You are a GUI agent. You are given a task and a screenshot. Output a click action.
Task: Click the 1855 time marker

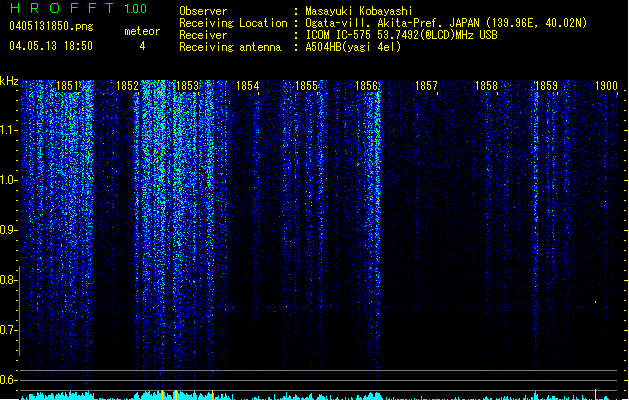(x=306, y=86)
